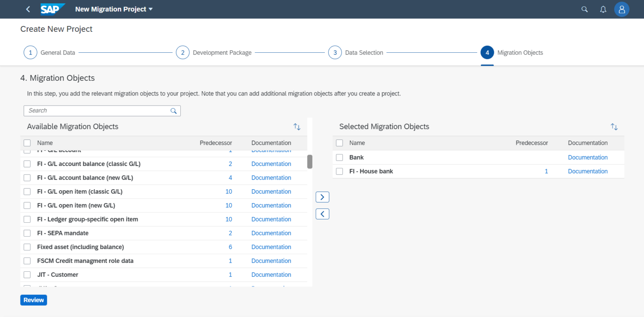Open the New Migration Project dropdown
Image resolution: width=644 pixels, height=317 pixels.
[x=114, y=9]
